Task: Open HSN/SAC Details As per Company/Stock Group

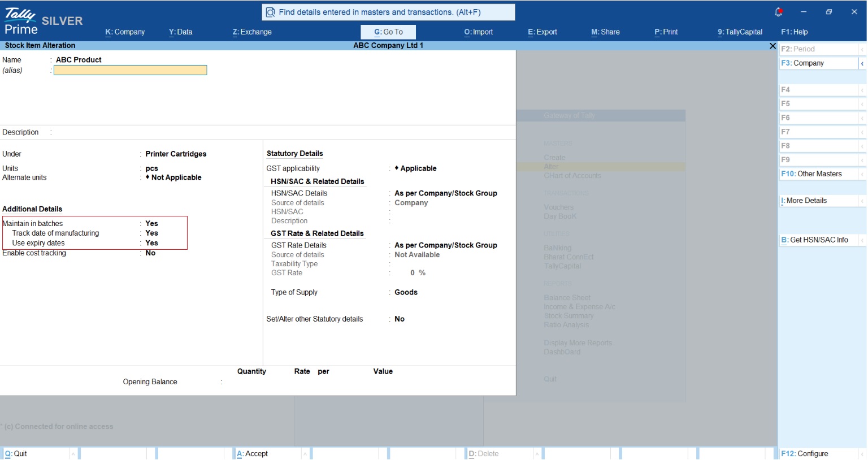Action: click(x=446, y=193)
